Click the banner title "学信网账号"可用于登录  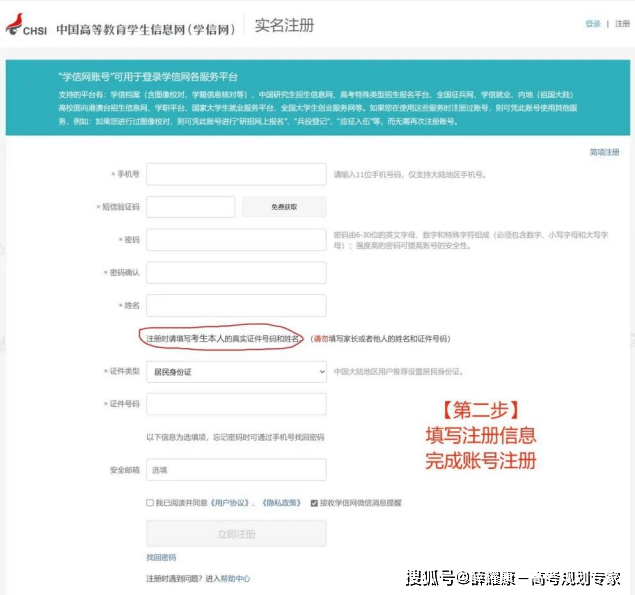coord(148,77)
